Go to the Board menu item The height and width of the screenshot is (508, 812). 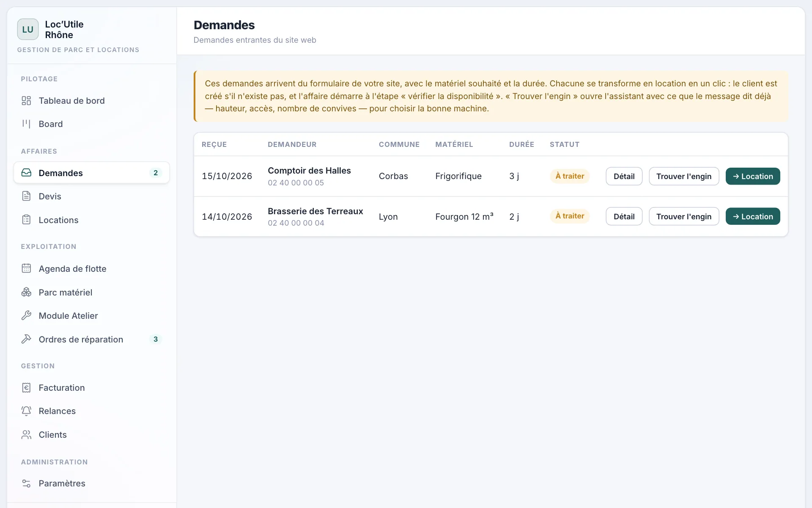pyautogui.click(x=92, y=124)
